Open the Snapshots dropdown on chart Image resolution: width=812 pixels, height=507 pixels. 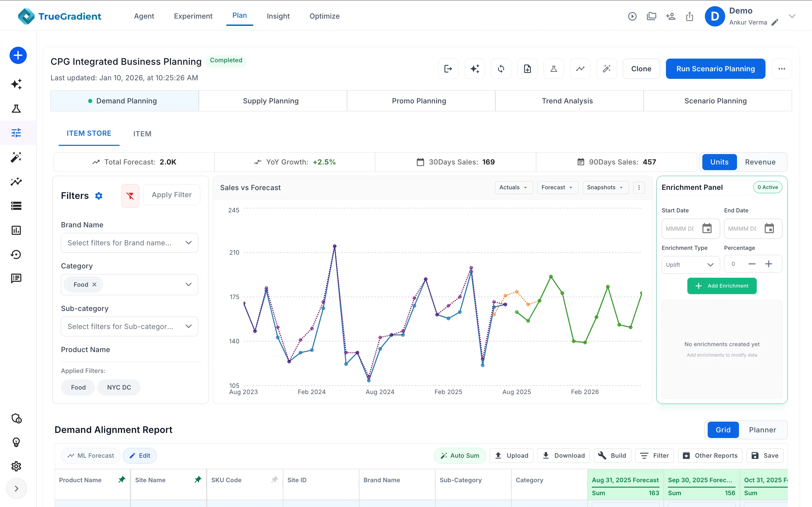coord(605,187)
